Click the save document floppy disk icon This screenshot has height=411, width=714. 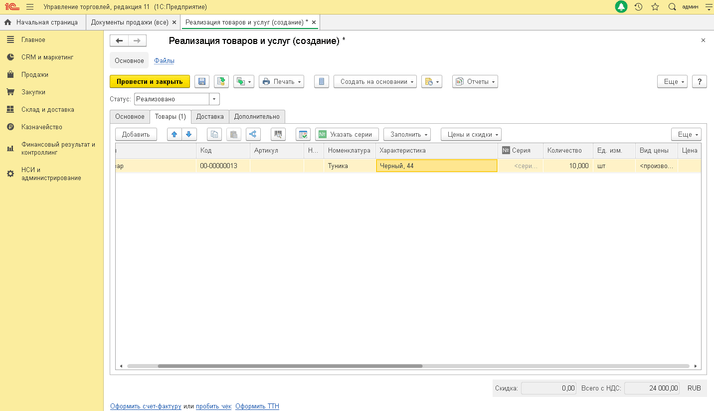coord(201,81)
